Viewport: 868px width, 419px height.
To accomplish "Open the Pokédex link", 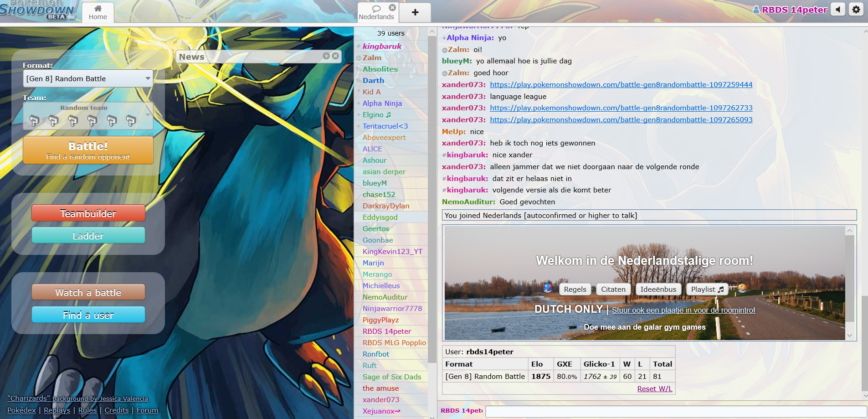I will [21, 410].
